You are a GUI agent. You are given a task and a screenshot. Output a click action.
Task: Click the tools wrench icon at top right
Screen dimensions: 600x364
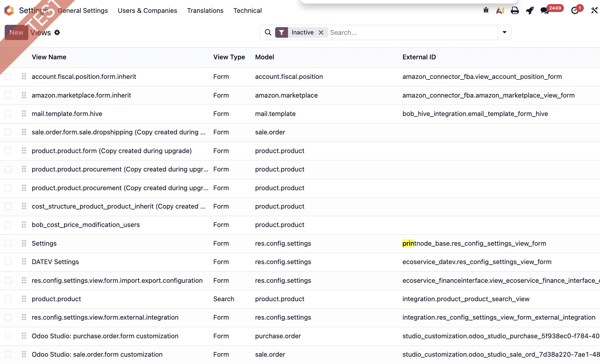coord(594,11)
